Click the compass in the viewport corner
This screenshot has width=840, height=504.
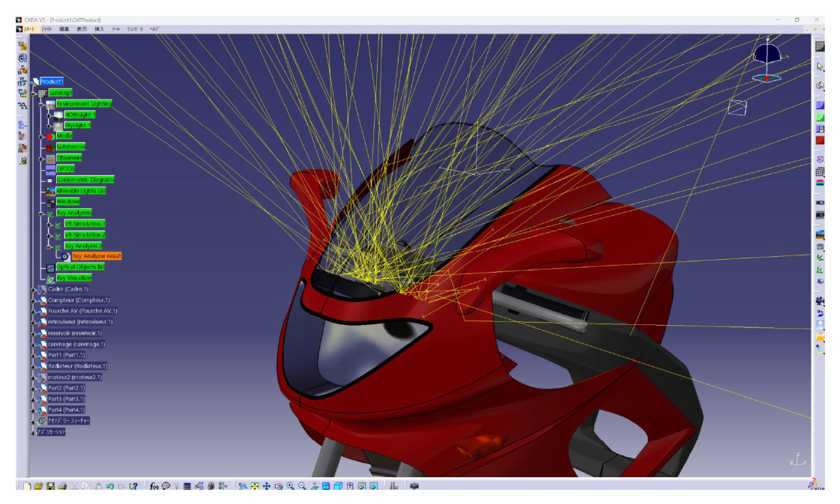(768, 60)
